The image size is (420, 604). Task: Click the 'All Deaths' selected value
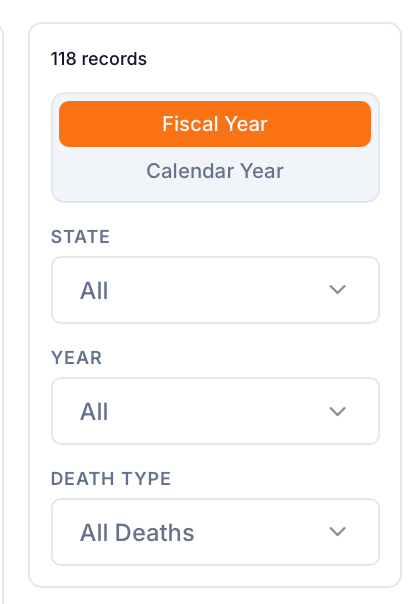[x=137, y=533]
